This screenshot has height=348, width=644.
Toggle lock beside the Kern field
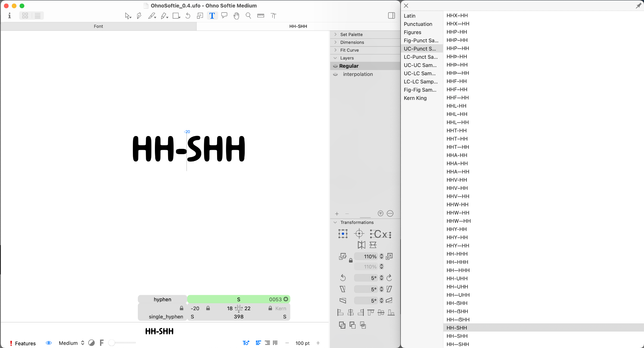[x=270, y=308]
